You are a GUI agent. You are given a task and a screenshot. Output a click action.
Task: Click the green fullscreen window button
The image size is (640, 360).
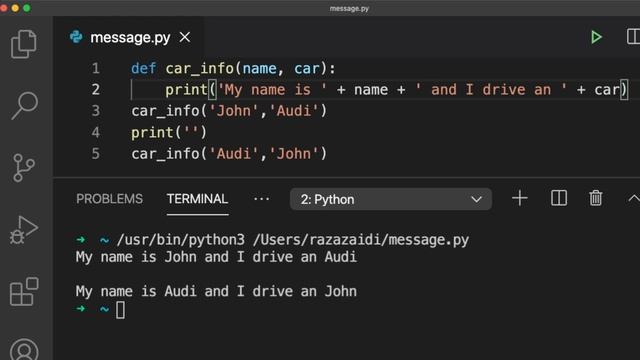pyautogui.click(x=27, y=8)
